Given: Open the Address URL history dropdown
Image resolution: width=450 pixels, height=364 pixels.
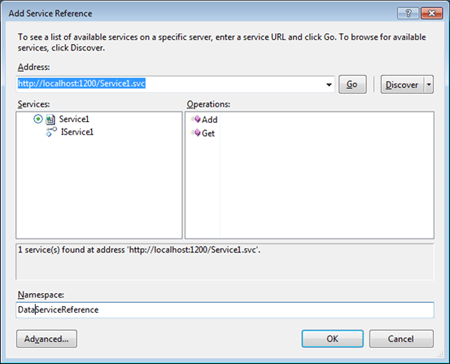Looking at the screenshot, I should [329, 84].
